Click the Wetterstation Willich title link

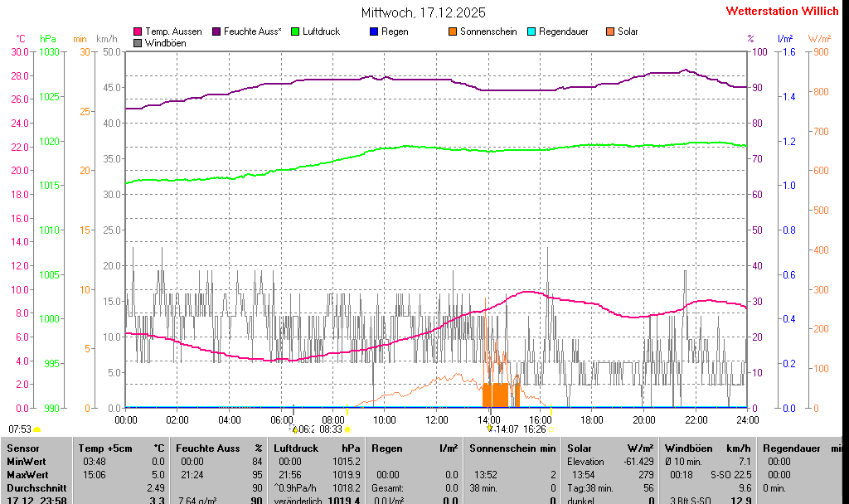[x=782, y=12]
